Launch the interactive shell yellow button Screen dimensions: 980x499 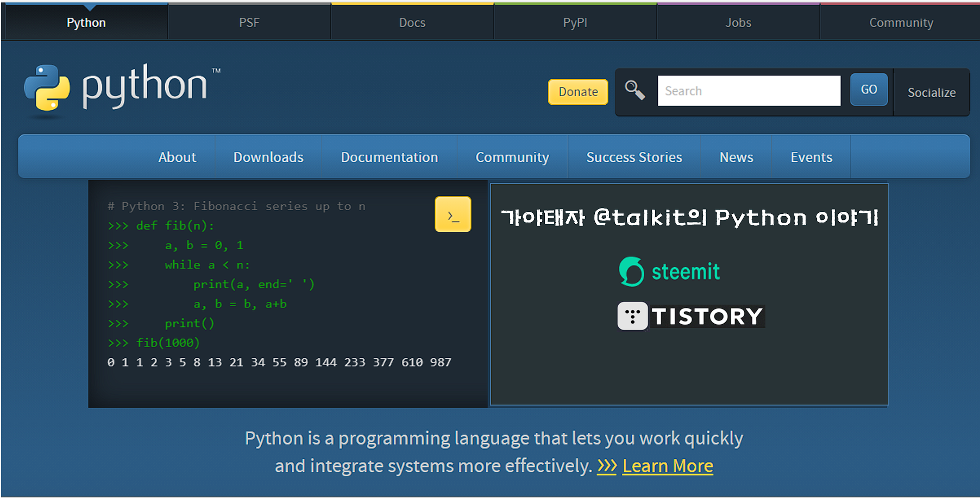point(453,214)
